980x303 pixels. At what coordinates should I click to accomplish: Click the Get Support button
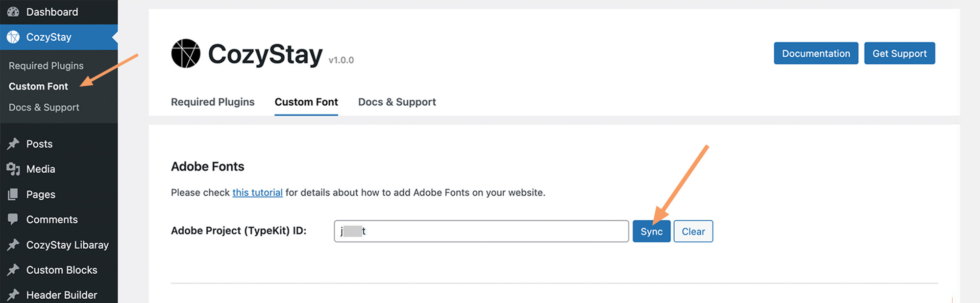900,53
